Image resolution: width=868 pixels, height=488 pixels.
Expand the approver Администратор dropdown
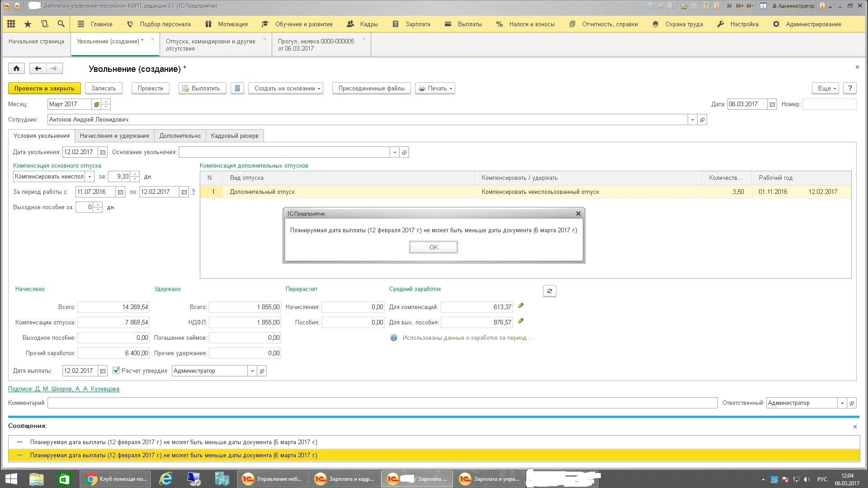[252, 371]
